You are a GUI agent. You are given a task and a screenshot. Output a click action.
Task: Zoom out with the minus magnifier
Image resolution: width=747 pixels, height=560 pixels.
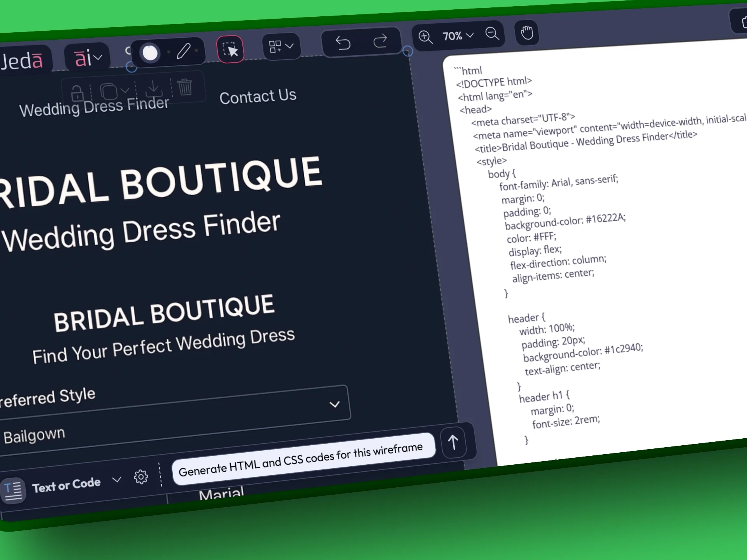(492, 34)
